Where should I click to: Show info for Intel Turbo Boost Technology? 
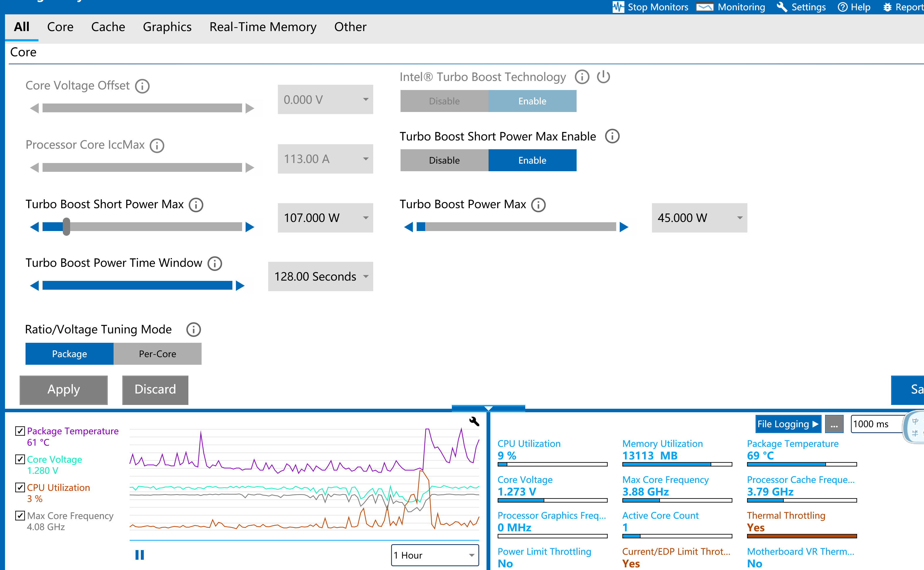pos(582,77)
